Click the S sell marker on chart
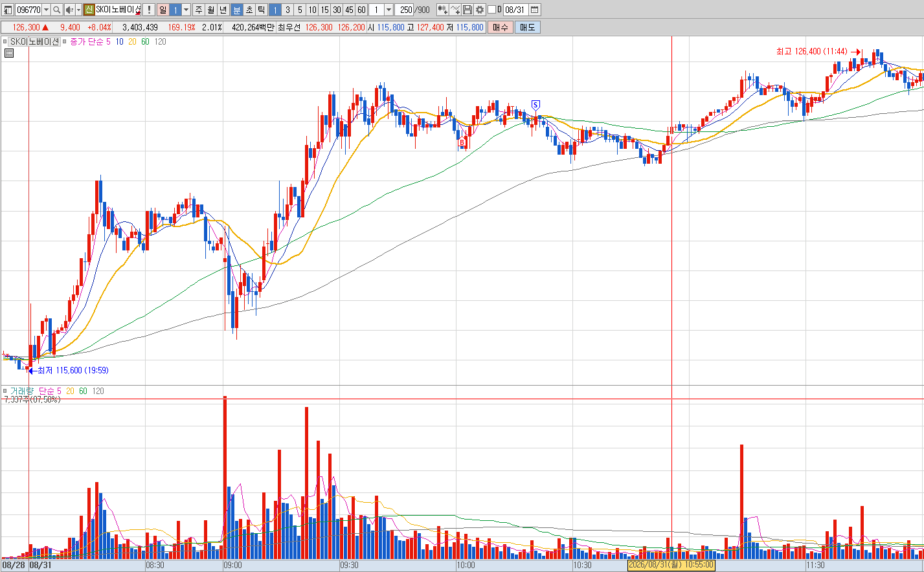This screenshot has width=924, height=572. click(535, 104)
